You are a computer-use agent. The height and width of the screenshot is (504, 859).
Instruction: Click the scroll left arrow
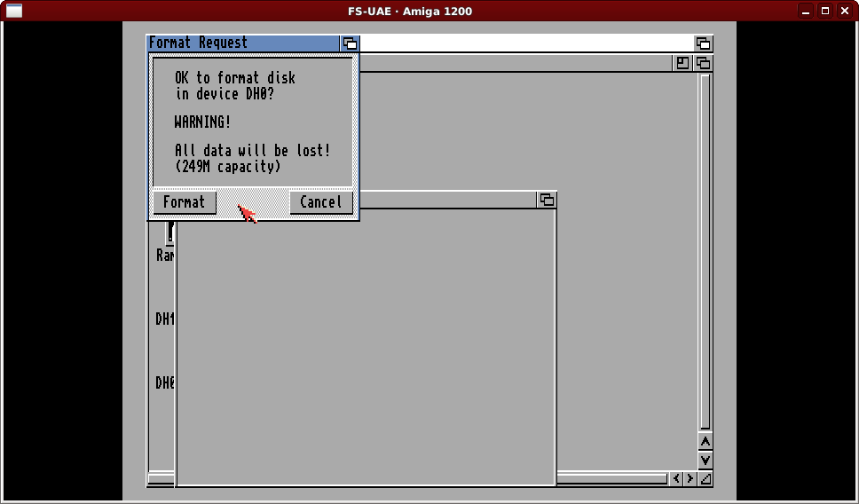click(676, 479)
